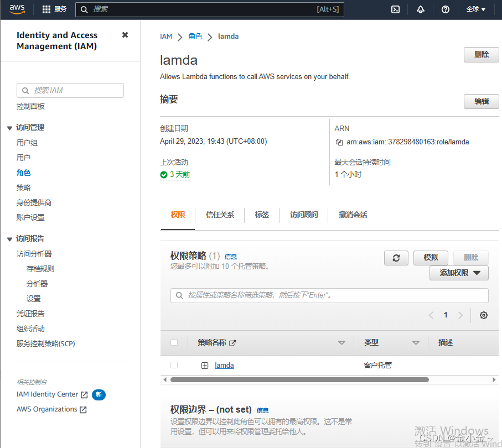Open 访问分析器 in the sidebar
Image resolution: width=502 pixels, height=448 pixels.
point(34,254)
